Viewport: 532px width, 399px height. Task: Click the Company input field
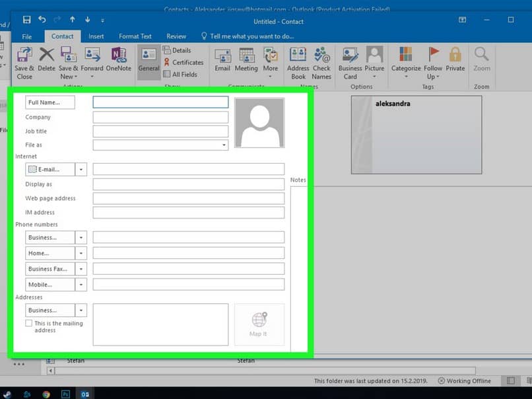[160, 118]
